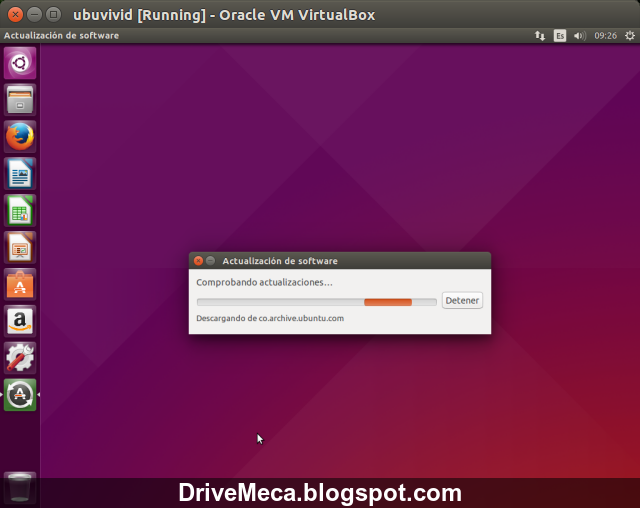
Task: Click Detener to stop checking updates
Action: pos(462,300)
